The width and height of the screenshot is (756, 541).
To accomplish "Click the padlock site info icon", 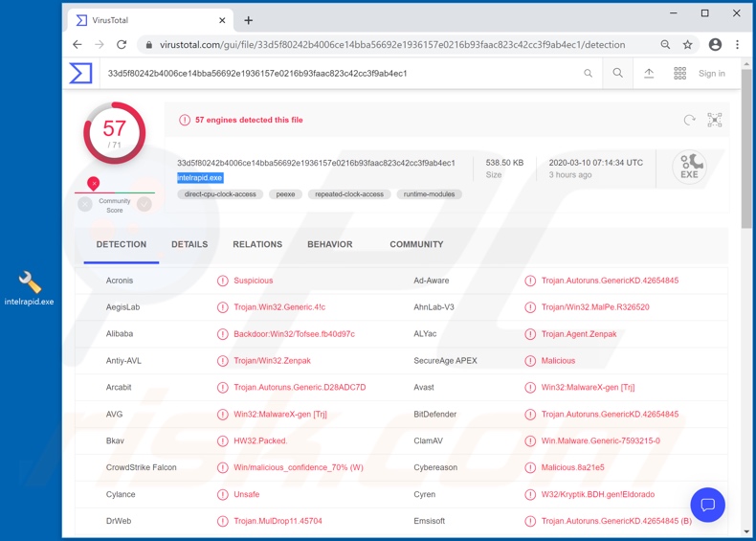I will tap(149, 45).
